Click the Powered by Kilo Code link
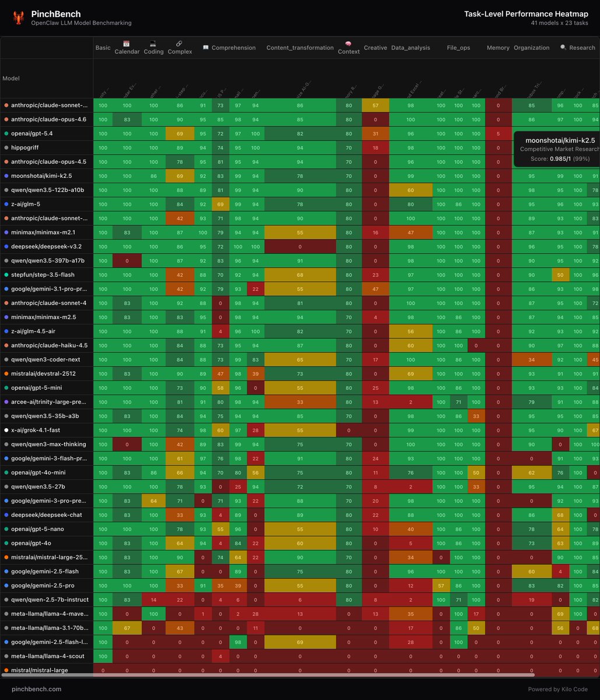This screenshot has width=600, height=700. click(x=558, y=689)
